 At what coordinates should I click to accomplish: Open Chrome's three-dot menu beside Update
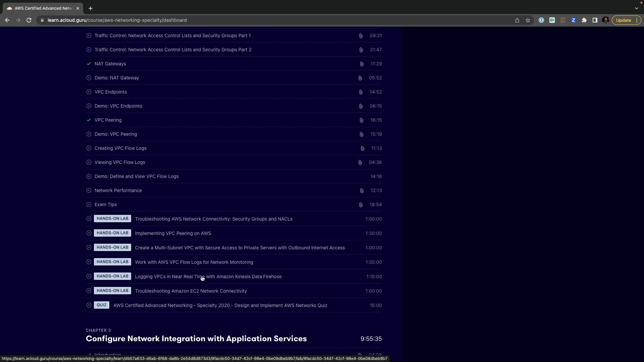coord(637,20)
